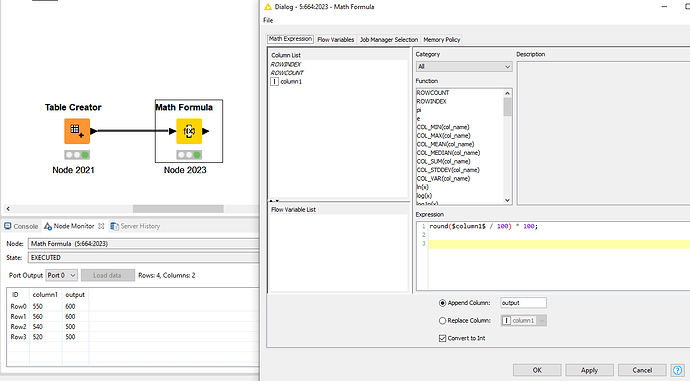Image resolution: width=690 pixels, height=381 pixels.
Task: Select the Table Creator node icon
Action: click(x=77, y=131)
